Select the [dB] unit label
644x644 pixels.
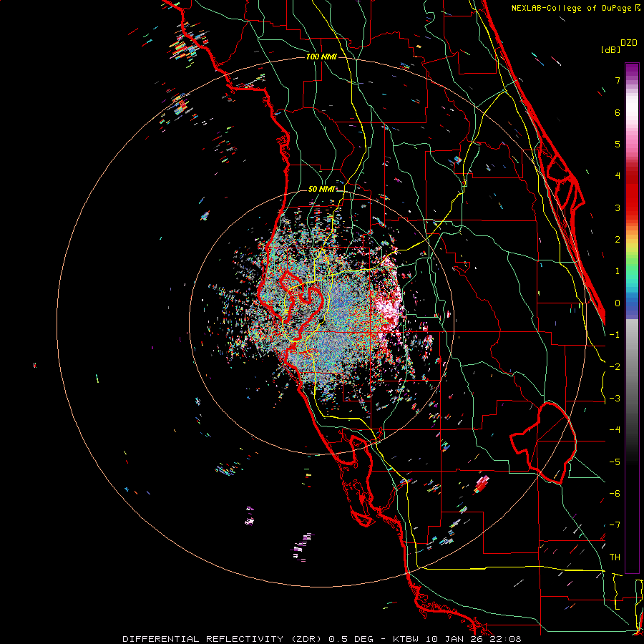(611, 49)
